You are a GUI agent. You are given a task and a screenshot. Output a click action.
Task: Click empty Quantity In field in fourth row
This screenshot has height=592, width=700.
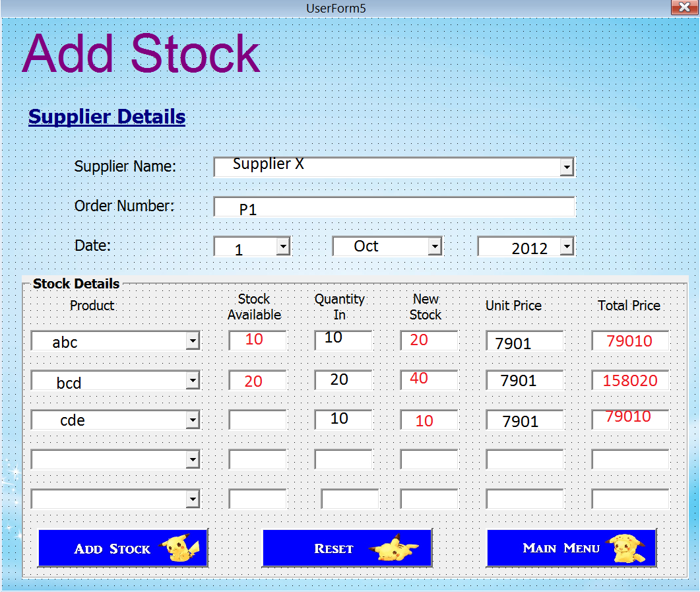coord(343,459)
